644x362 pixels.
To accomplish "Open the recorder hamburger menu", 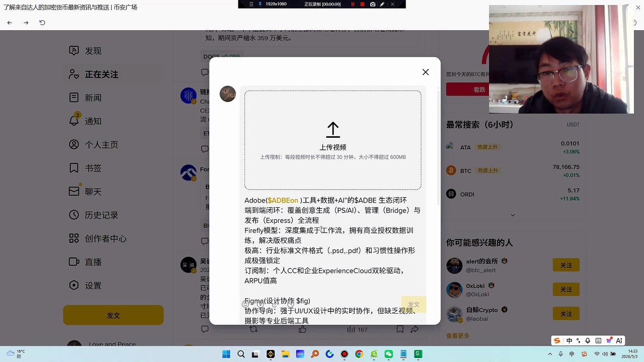I will click(x=252, y=4).
